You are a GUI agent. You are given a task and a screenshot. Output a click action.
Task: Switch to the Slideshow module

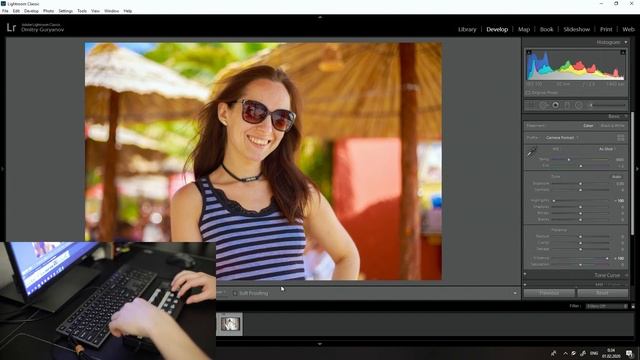click(x=577, y=29)
